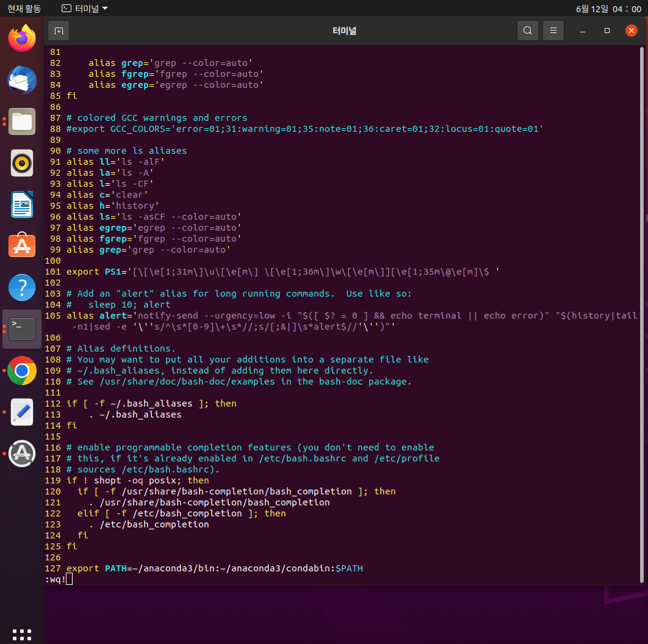This screenshot has height=644, width=648.
Task: Click 'if ! shopt -oq posix; then' line
Action: (138, 480)
